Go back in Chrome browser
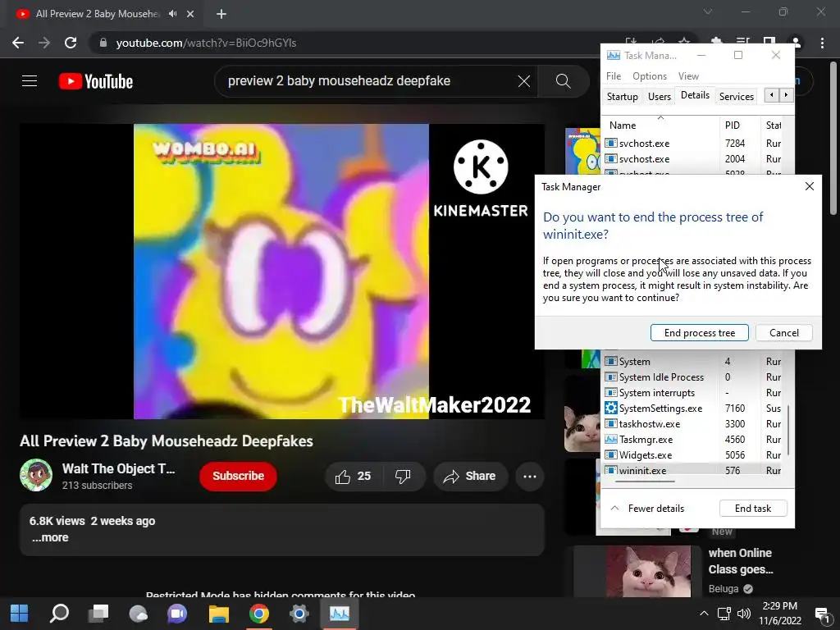Screen dimensions: 840x630 (18, 43)
